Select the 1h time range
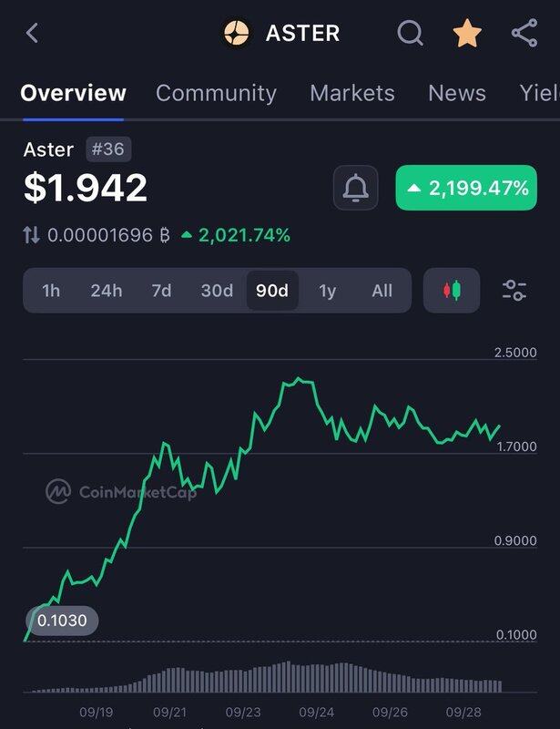This screenshot has width=560, height=729. [51, 291]
